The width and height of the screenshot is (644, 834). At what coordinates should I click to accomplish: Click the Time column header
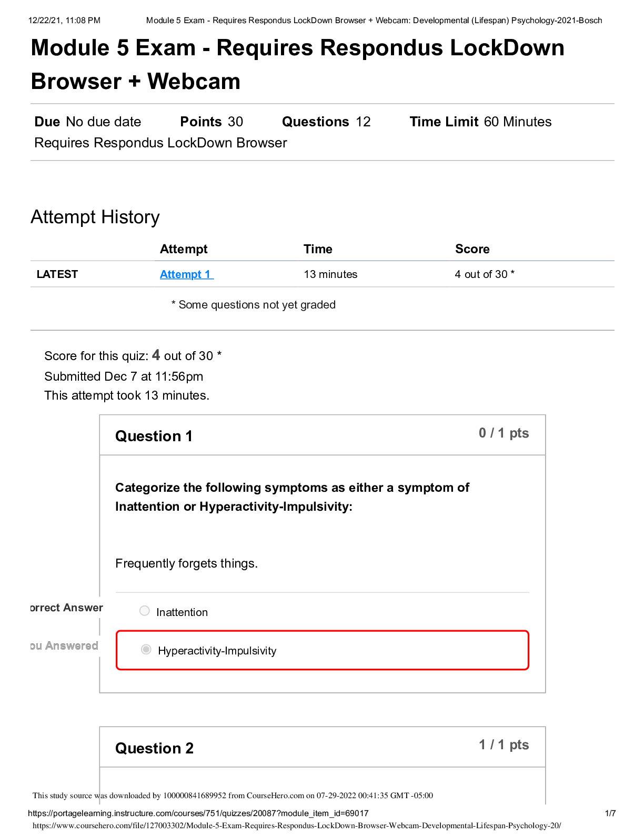coord(318,249)
